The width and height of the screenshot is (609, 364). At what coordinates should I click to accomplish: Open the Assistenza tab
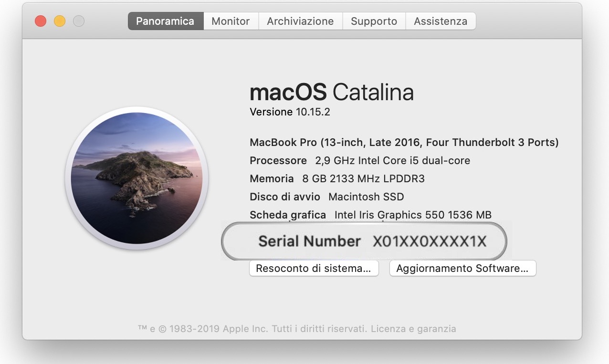pos(440,21)
